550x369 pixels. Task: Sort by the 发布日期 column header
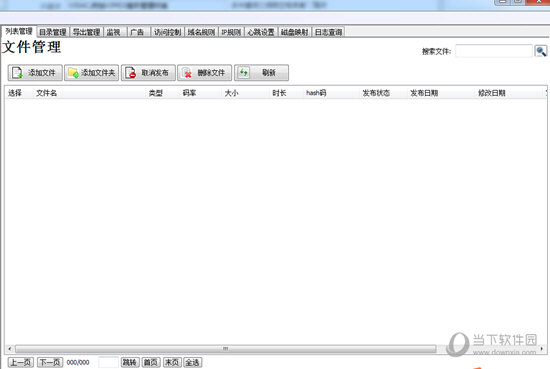pyautogui.click(x=424, y=93)
